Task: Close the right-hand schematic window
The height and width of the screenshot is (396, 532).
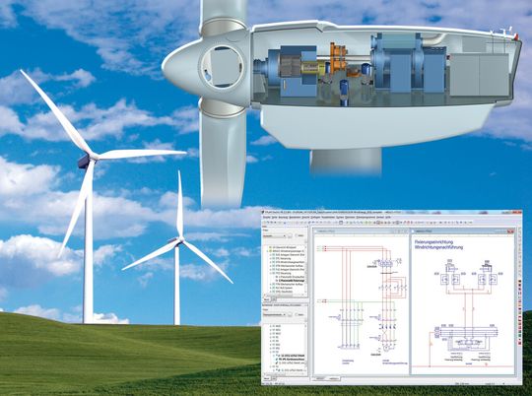Action: (511, 231)
